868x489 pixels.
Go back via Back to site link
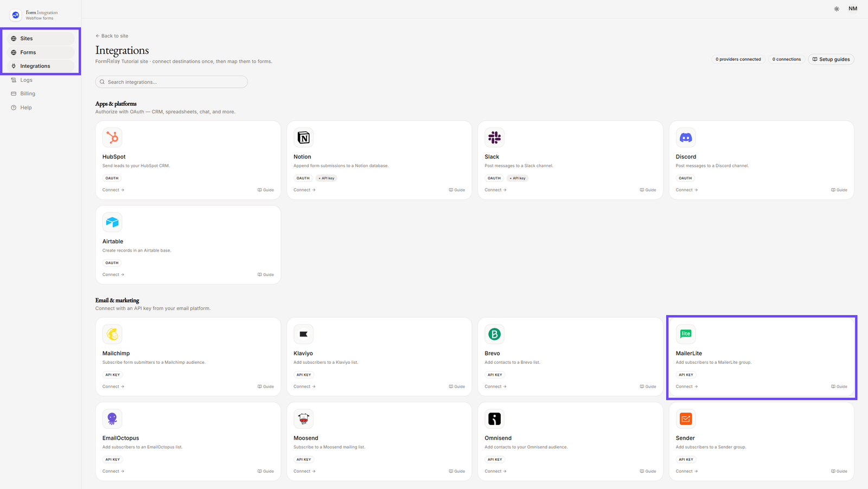click(112, 36)
